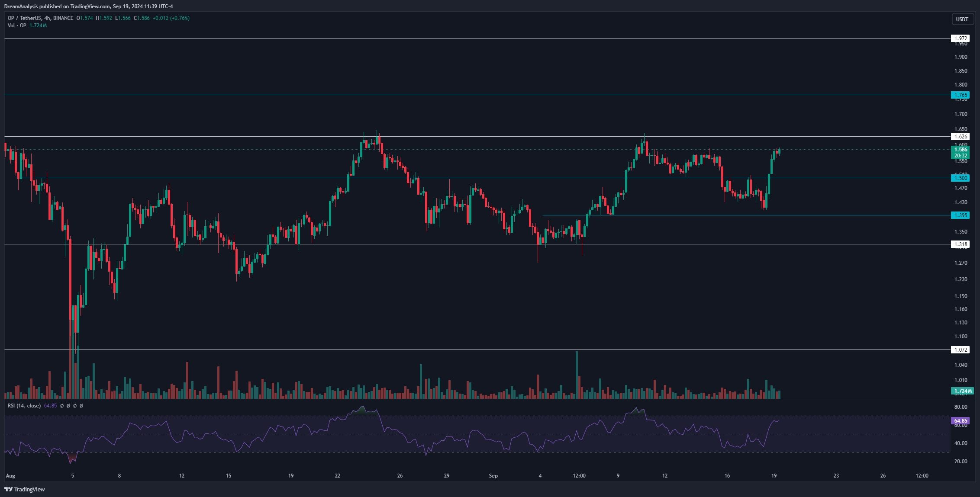
Task: Click the 1.765 blue price label
Action: click(960, 95)
